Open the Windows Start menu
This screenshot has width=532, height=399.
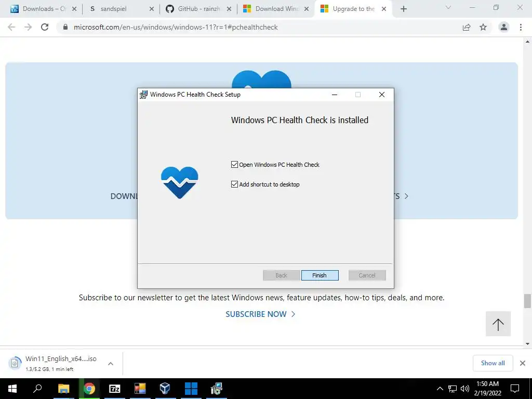pyautogui.click(x=12, y=389)
